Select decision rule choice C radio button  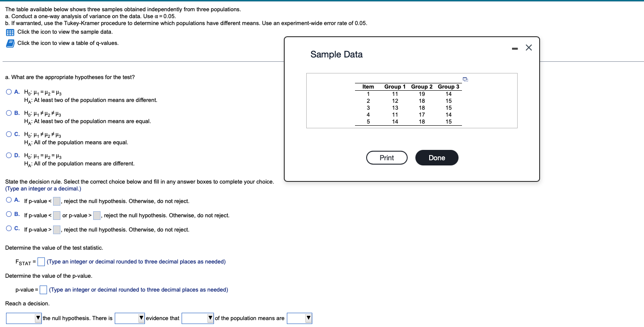(8, 228)
